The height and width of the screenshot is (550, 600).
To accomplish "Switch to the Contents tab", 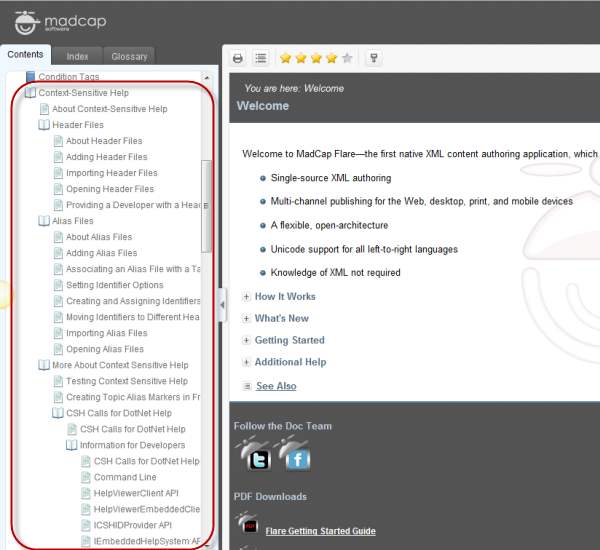I will point(25,55).
